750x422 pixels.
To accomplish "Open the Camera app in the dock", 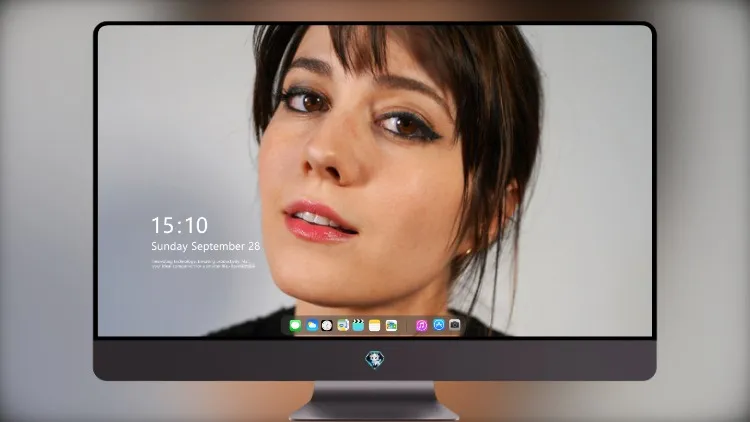I will click(x=454, y=325).
